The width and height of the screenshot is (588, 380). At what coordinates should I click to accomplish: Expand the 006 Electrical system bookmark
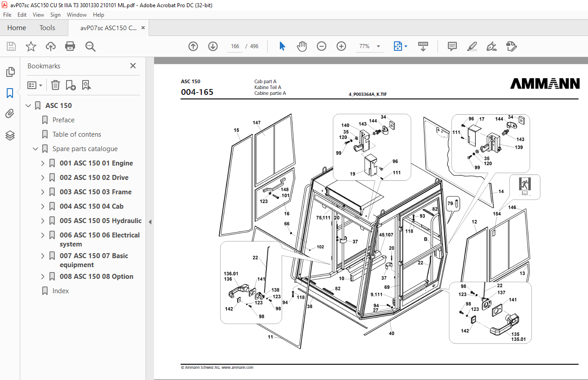(43, 235)
